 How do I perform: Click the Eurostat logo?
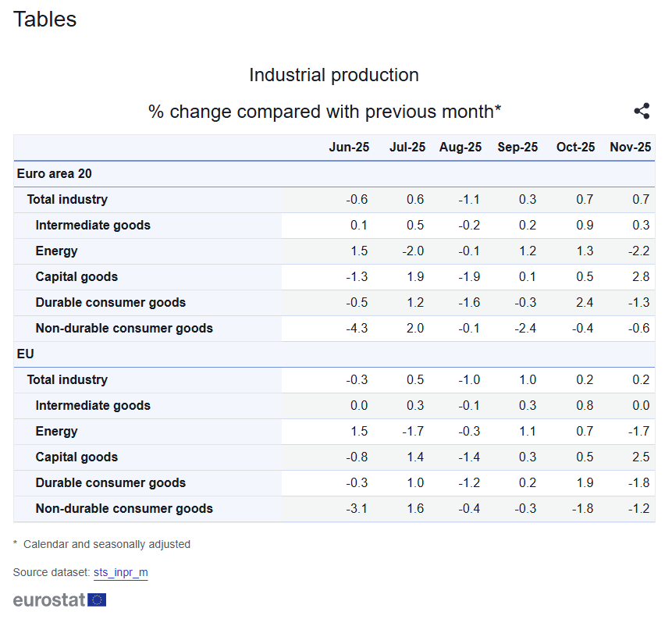point(59,599)
